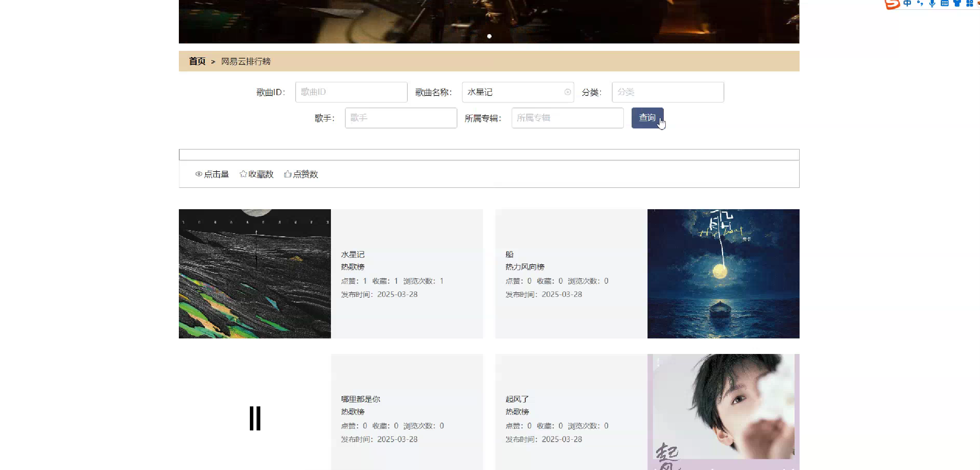This screenshot has height=470, width=980.
Task: Toggle Chinese/English mode in Sogou bar
Action: coord(907,3)
